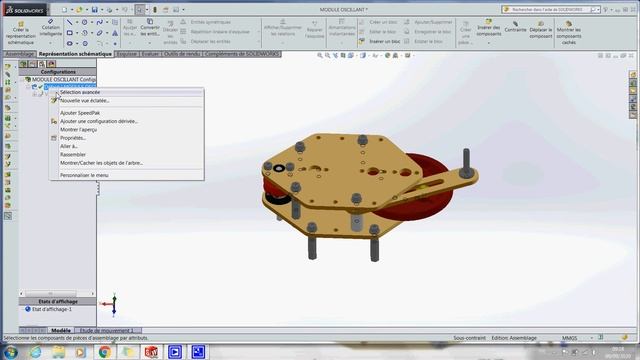This screenshot has width=640, height=360.
Task: Open "Propriétés..." from the context menu
Action: [127, 138]
